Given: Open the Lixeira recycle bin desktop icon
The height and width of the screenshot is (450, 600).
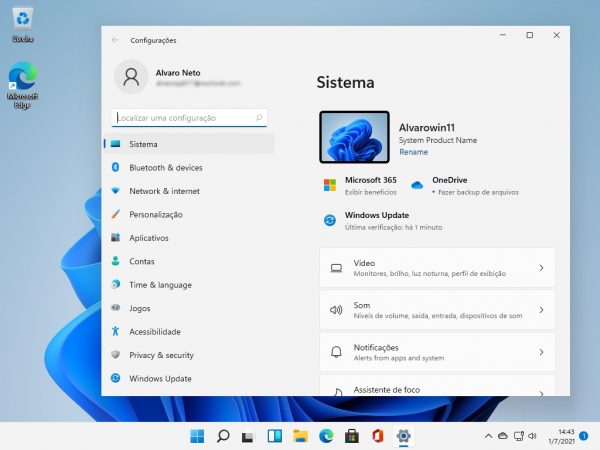Looking at the screenshot, I should tap(23, 25).
